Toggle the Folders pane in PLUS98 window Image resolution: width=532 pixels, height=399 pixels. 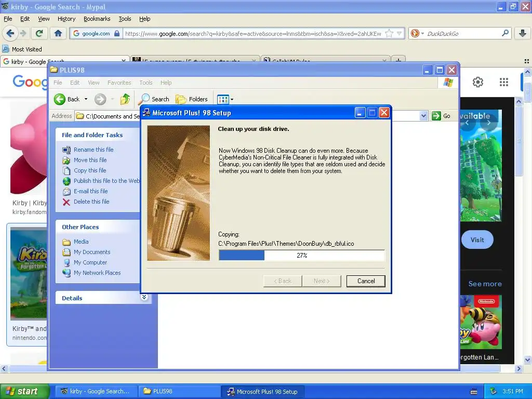(x=192, y=99)
